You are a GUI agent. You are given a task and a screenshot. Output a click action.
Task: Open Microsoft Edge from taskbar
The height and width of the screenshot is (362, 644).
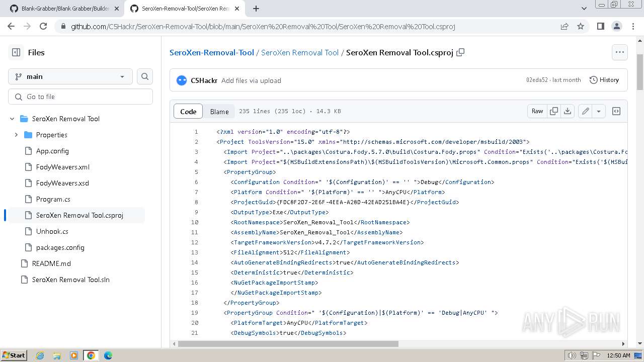coord(108,355)
